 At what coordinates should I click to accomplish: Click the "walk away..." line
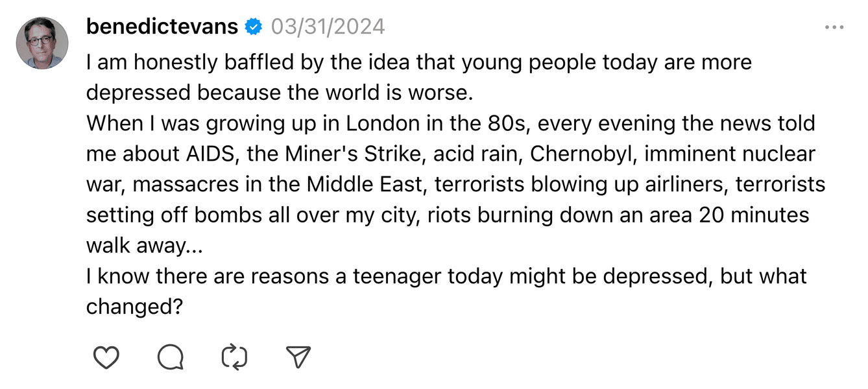click(145, 245)
